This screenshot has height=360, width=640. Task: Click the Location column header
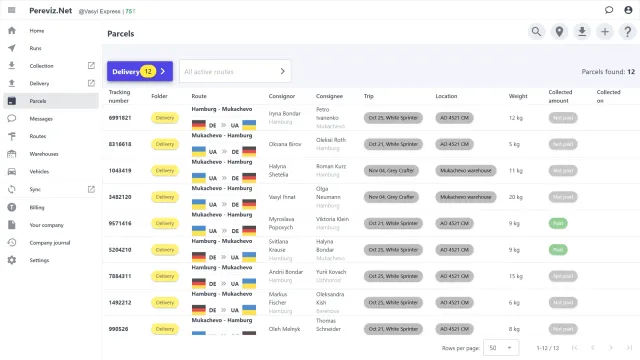tap(446, 96)
